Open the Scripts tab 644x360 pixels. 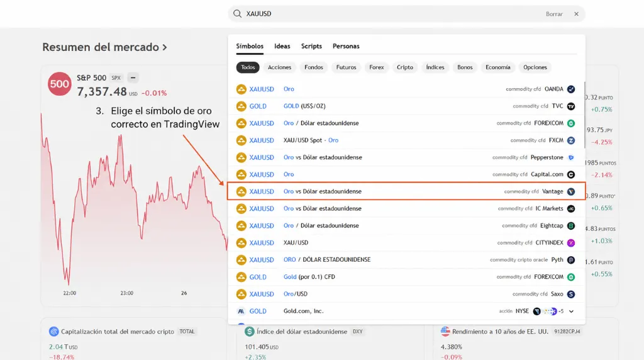point(311,46)
